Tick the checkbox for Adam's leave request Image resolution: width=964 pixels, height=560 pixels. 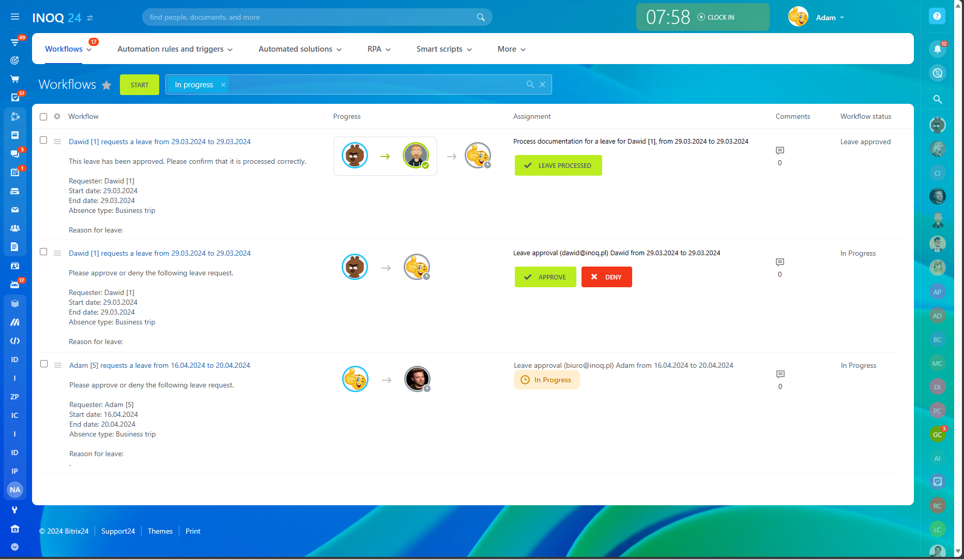click(x=44, y=364)
